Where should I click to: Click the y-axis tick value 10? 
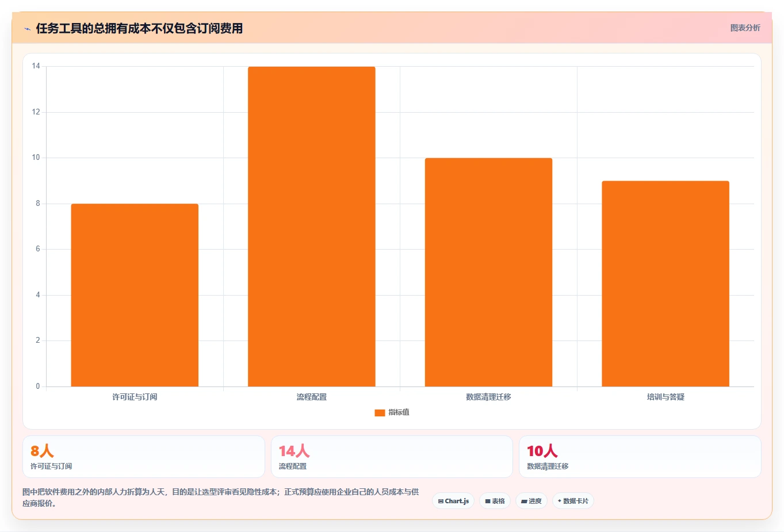[36, 158]
